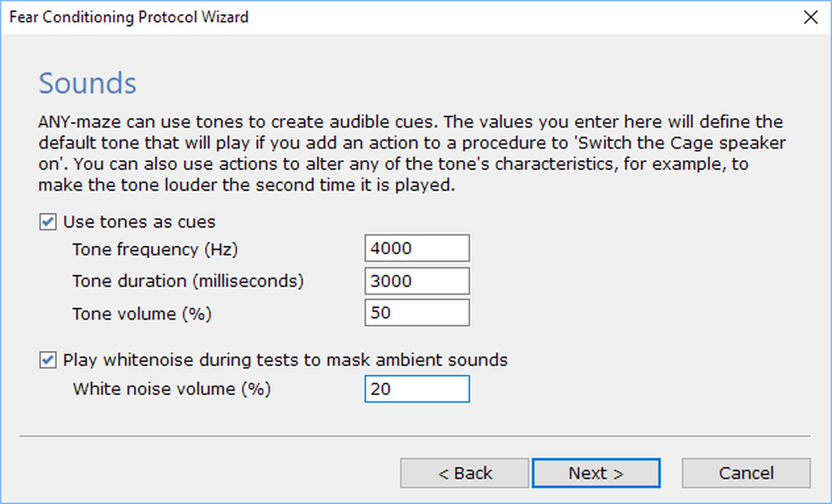Click the horizontal separator above the buttons
The width and height of the screenshot is (832, 504).
click(415, 436)
